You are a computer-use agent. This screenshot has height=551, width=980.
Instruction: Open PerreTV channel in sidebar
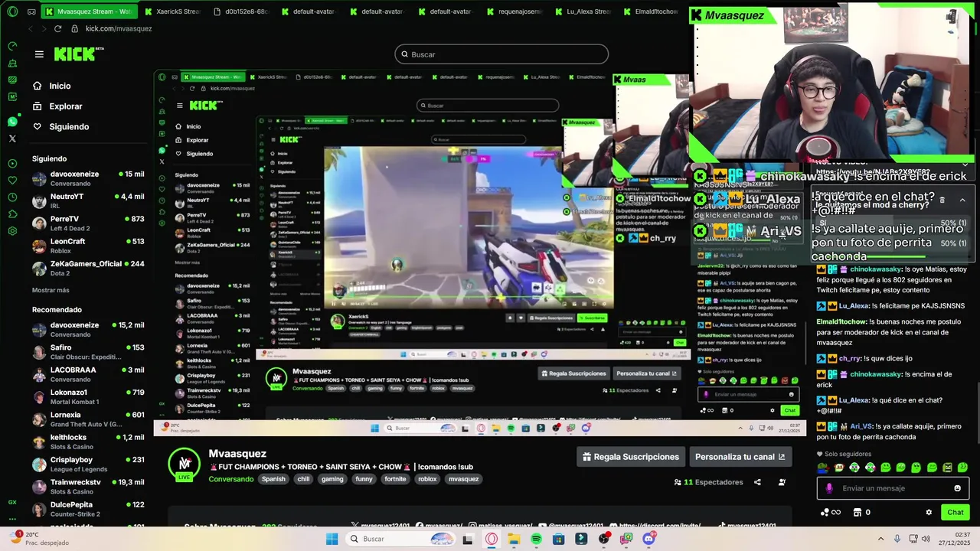pos(88,223)
